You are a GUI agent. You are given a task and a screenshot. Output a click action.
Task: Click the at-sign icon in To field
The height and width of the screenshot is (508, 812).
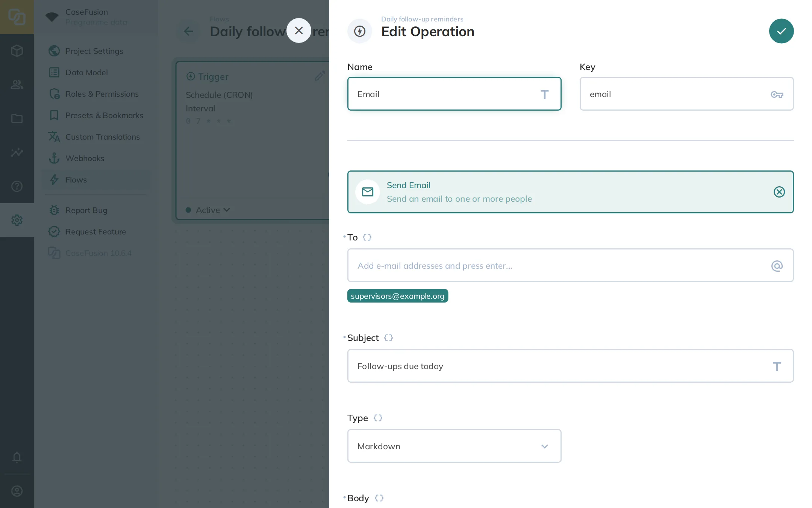777,266
